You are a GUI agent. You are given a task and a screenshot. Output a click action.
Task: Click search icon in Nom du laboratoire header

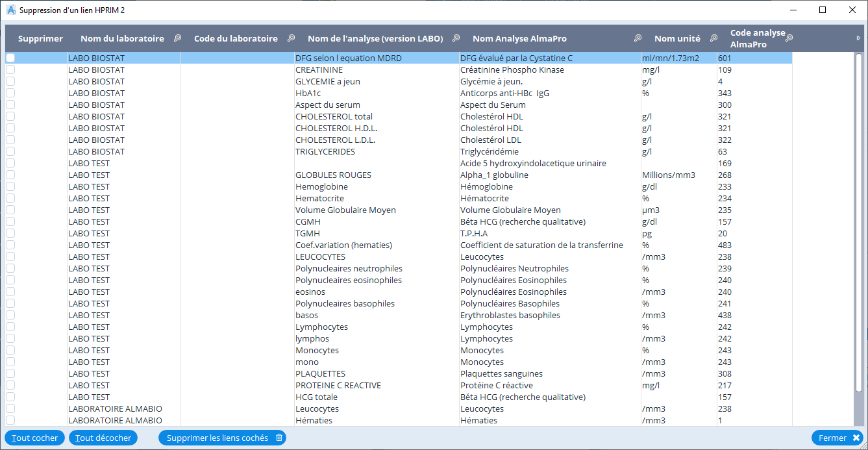point(177,38)
